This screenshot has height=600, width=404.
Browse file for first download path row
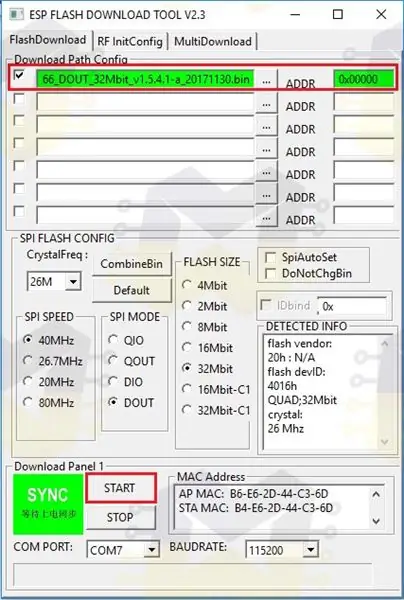[266, 81]
